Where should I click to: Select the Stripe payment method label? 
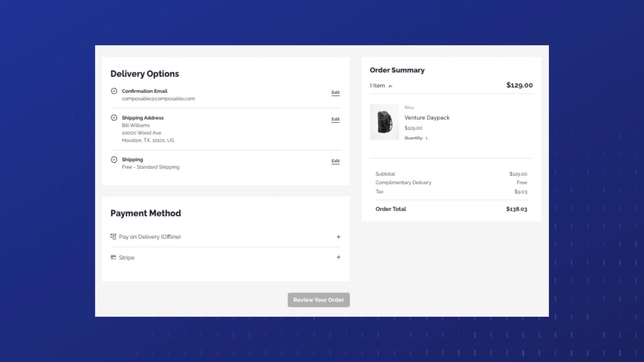(126, 258)
